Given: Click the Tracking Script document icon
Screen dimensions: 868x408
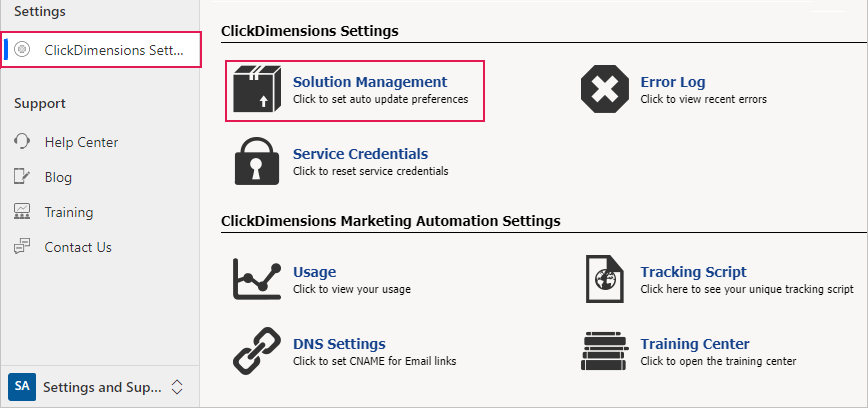Looking at the screenshot, I should pyautogui.click(x=605, y=279).
